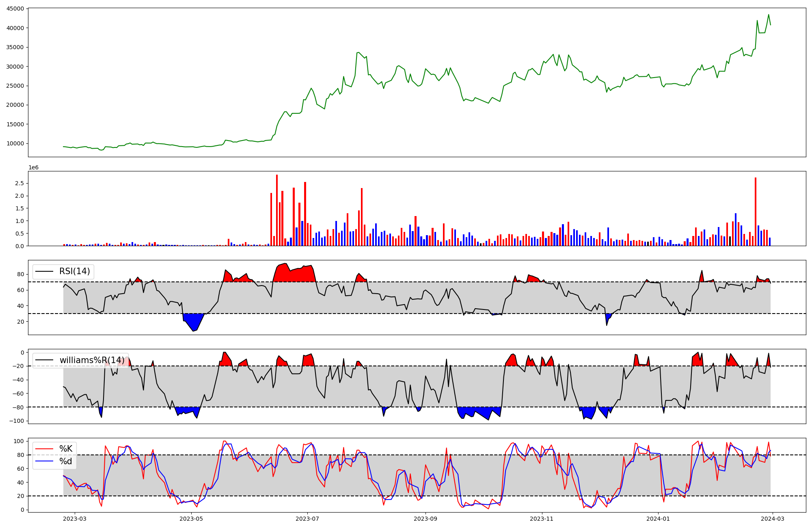Screen dimensions: 812x528
Task: Click the blue %d legend line sample
Action: [44, 461]
